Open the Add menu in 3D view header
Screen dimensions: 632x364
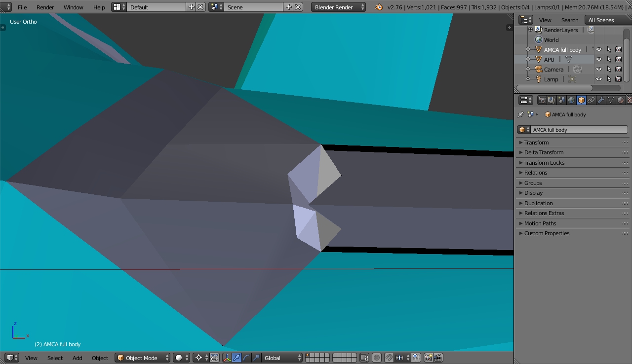point(78,358)
